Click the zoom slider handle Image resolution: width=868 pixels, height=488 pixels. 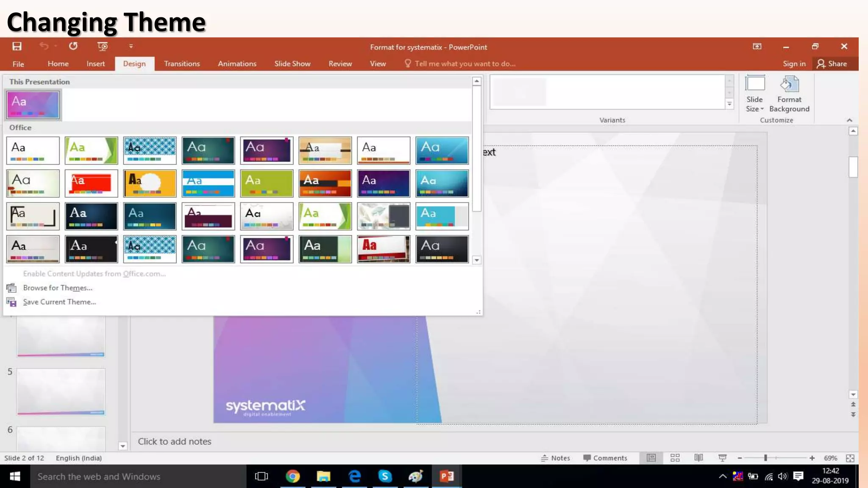coord(765,458)
